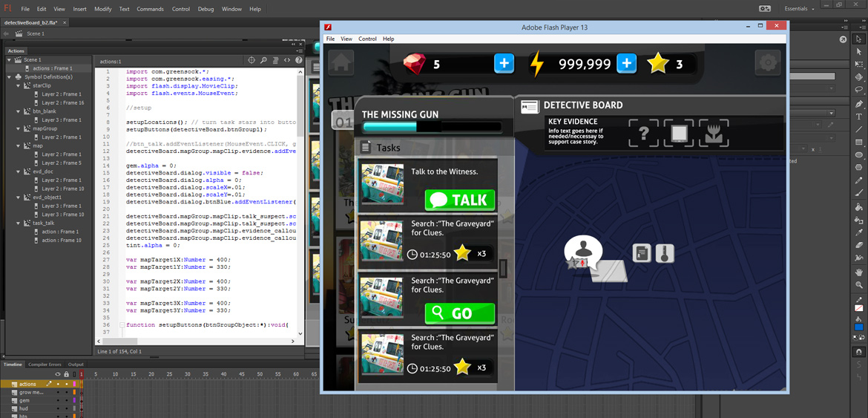The image size is (868, 418).
Task: Switch to the Compiler Errors tab
Action: point(45,365)
